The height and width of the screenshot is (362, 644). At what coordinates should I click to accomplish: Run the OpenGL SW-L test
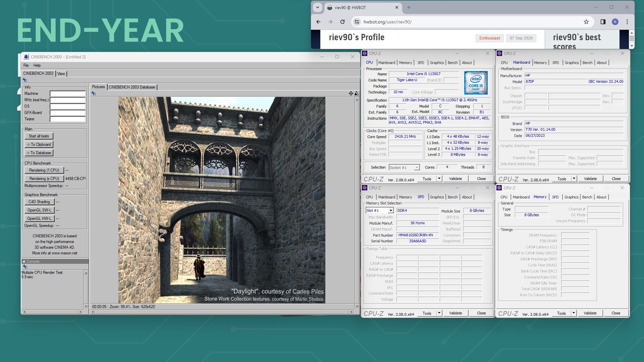pyautogui.click(x=39, y=210)
